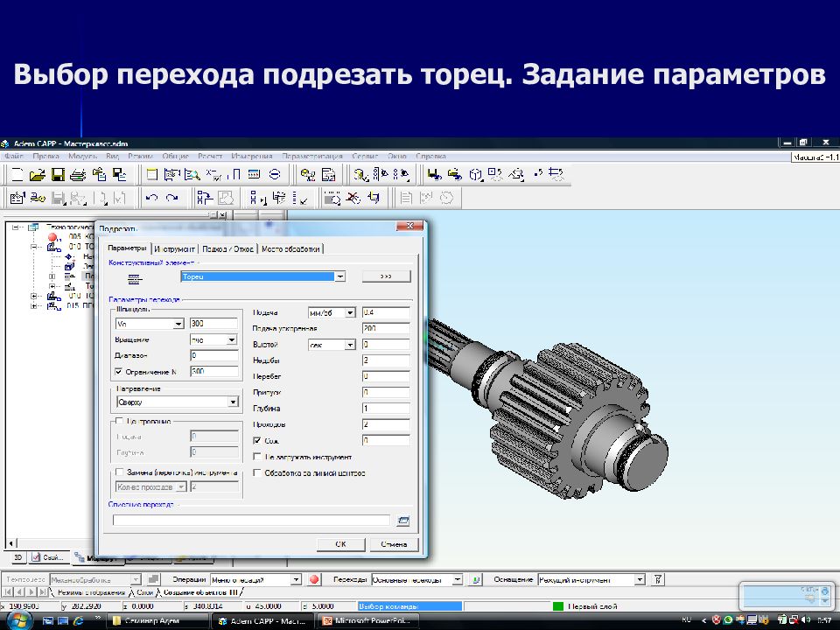Toggle the СОЖ checkbox

tap(257, 441)
